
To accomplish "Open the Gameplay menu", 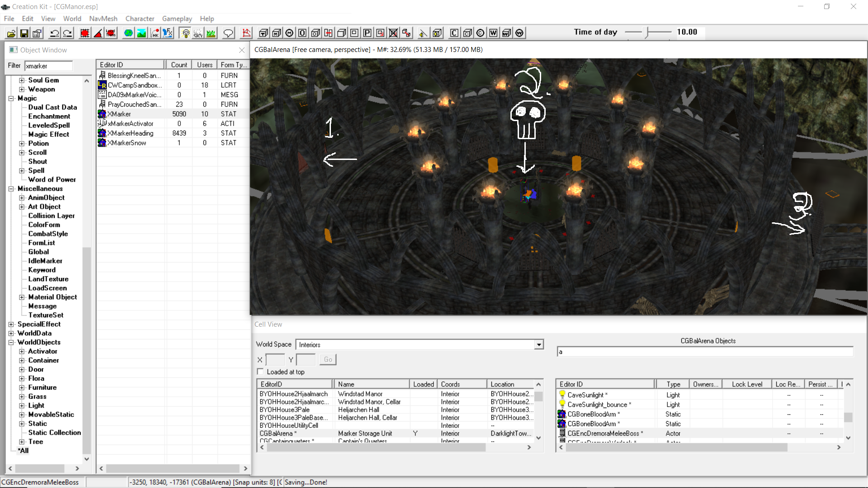I will pyautogui.click(x=177, y=19).
